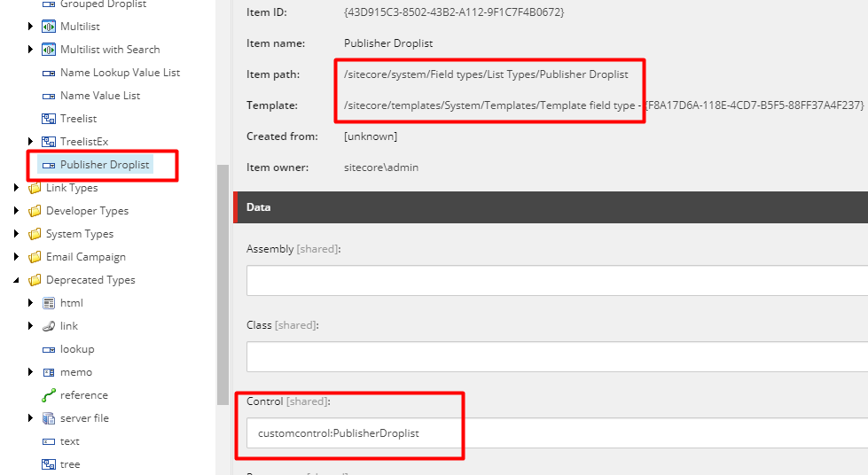The width and height of the screenshot is (868, 475).
Task: Click the Developer Types folder icon
Action: (x=35, y=211)
